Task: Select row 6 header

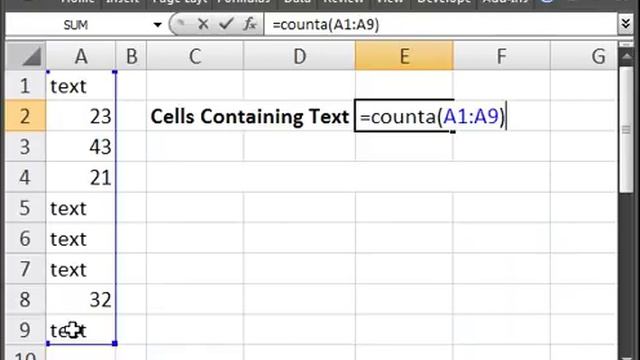Action: coord(25,238)
